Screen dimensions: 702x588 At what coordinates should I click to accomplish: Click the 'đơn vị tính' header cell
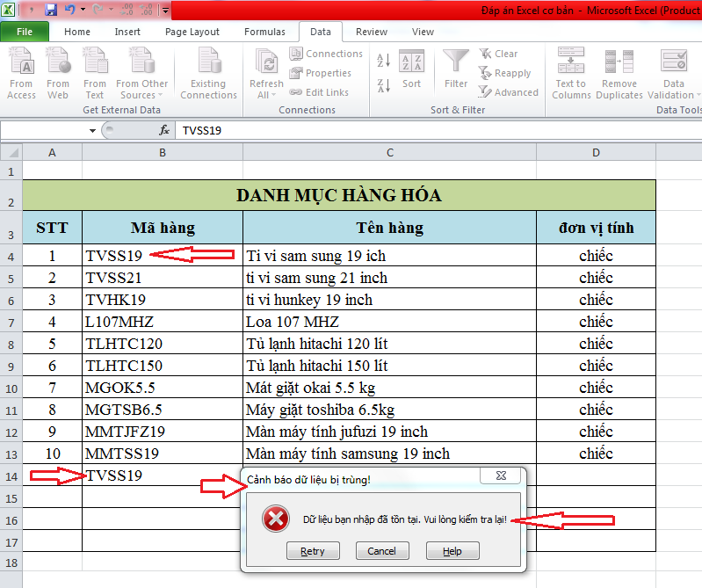click(596, 228)
